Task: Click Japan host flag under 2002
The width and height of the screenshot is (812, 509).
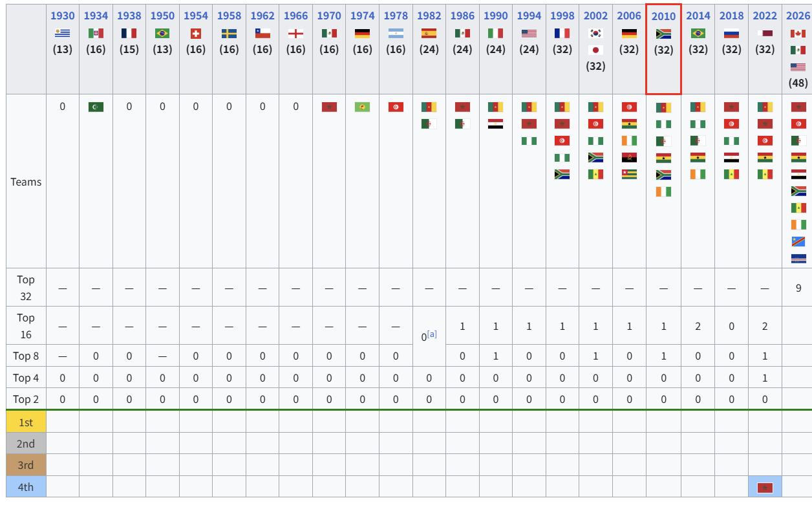Action: pos(596,50)
